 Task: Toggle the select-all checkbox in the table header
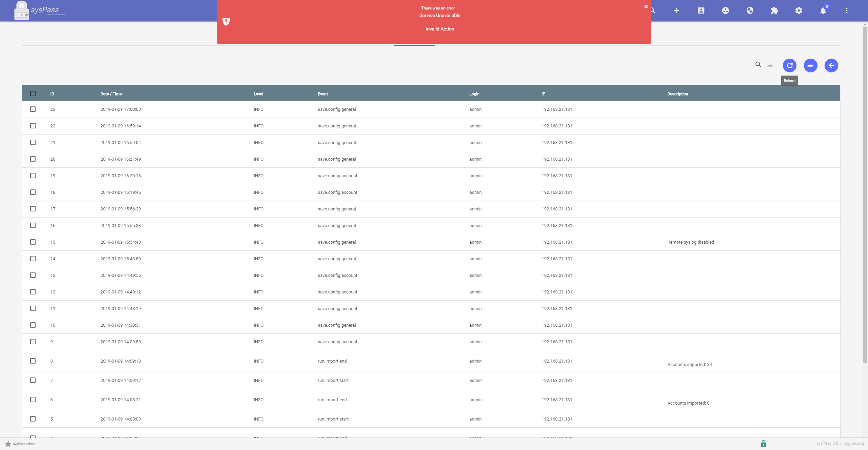click(33, 94)
